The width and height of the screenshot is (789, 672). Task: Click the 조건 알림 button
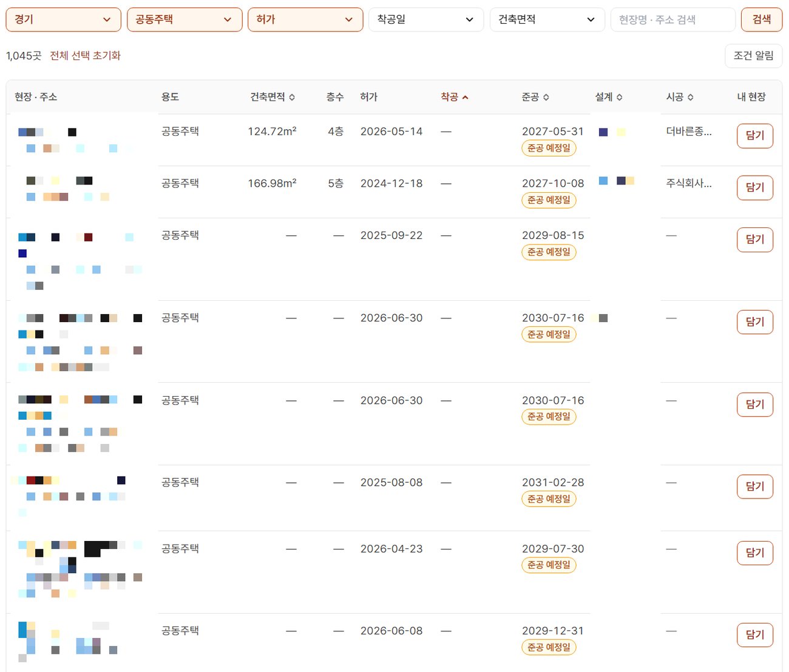[x=754, y=56]
